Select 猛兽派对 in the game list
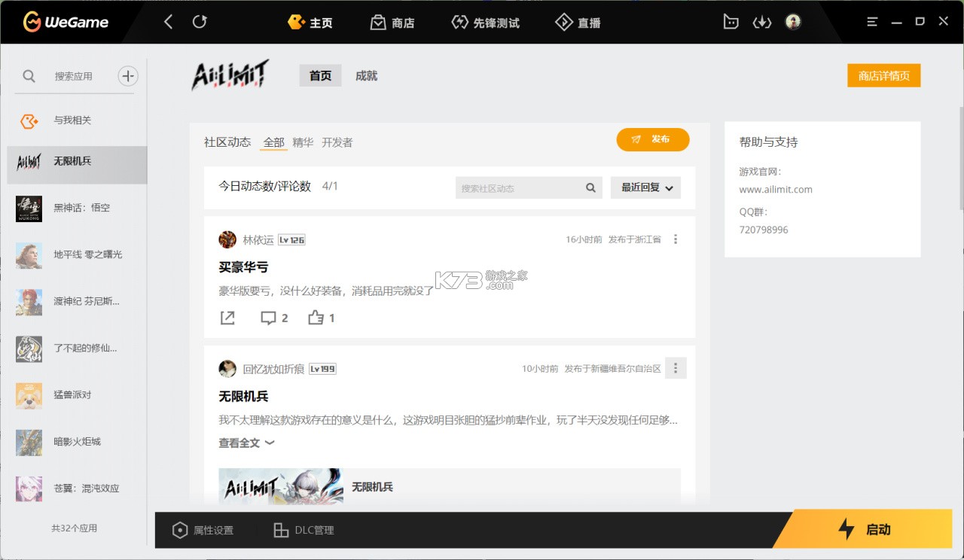 coord(77,394)
